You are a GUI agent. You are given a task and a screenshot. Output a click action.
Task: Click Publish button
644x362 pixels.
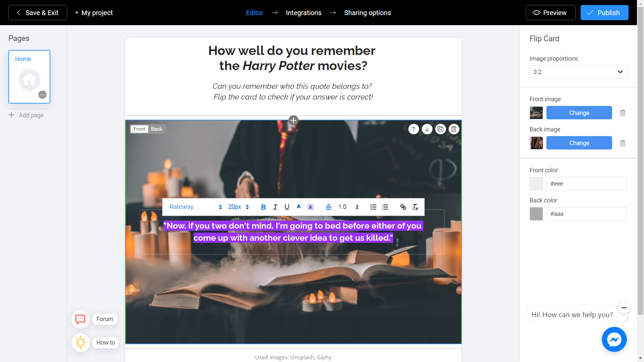[x=604, y=12]
